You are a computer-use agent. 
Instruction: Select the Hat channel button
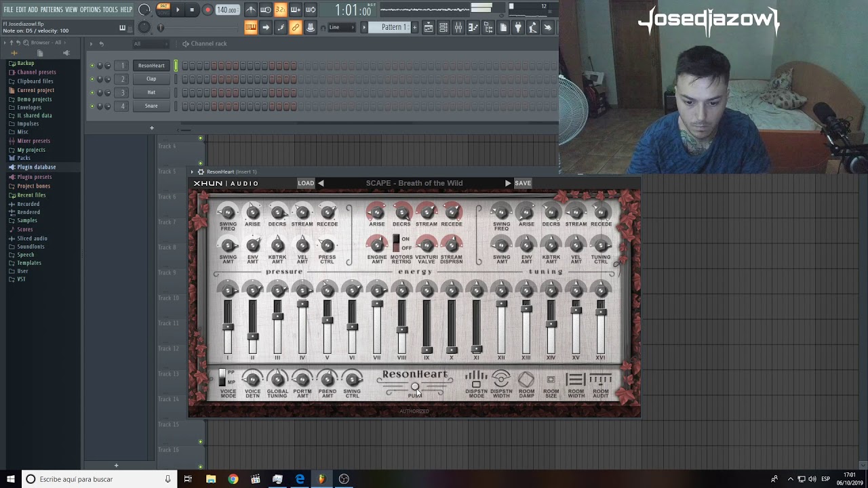point(151,92)
